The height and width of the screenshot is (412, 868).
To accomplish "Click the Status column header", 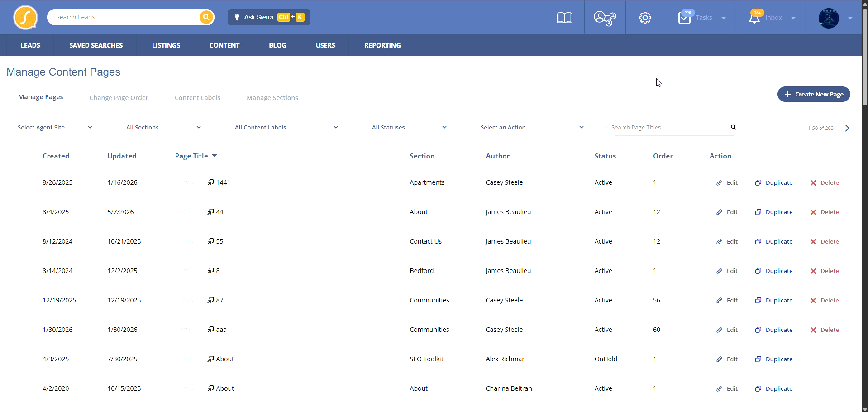I will point(605,156).
